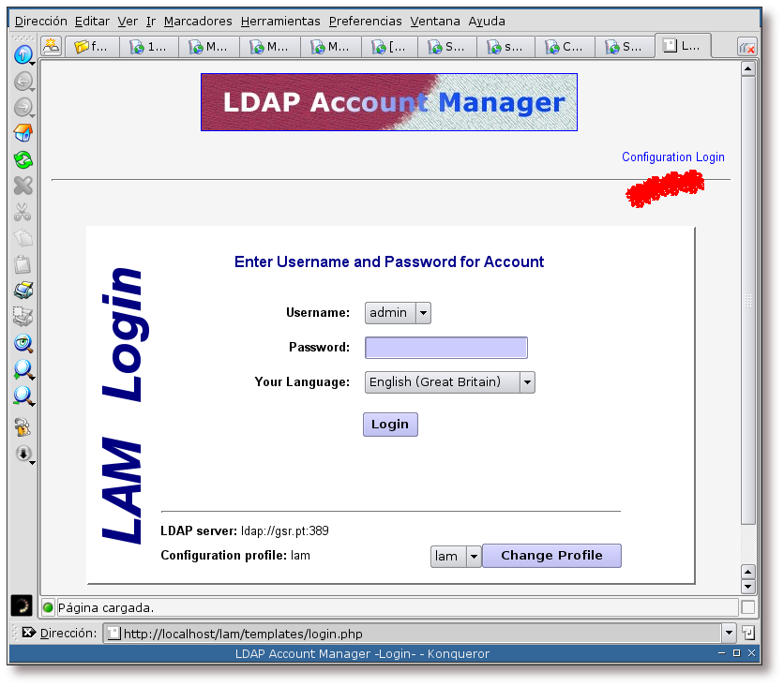Open the Username dropdown showing admin

coord(422,313)
